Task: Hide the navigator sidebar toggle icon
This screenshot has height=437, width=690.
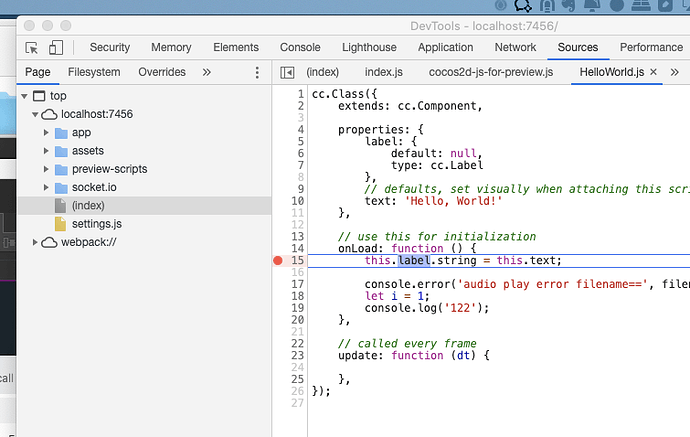Action: pos(287,72)
